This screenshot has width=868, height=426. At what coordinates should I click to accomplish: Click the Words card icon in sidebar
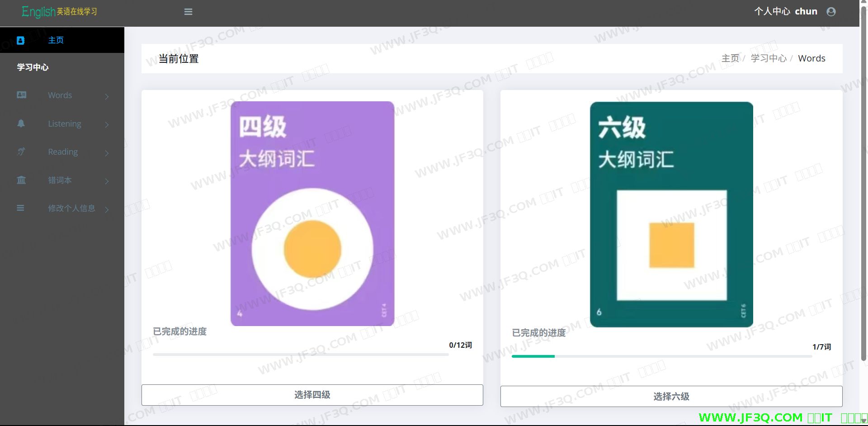coord(21,95)
